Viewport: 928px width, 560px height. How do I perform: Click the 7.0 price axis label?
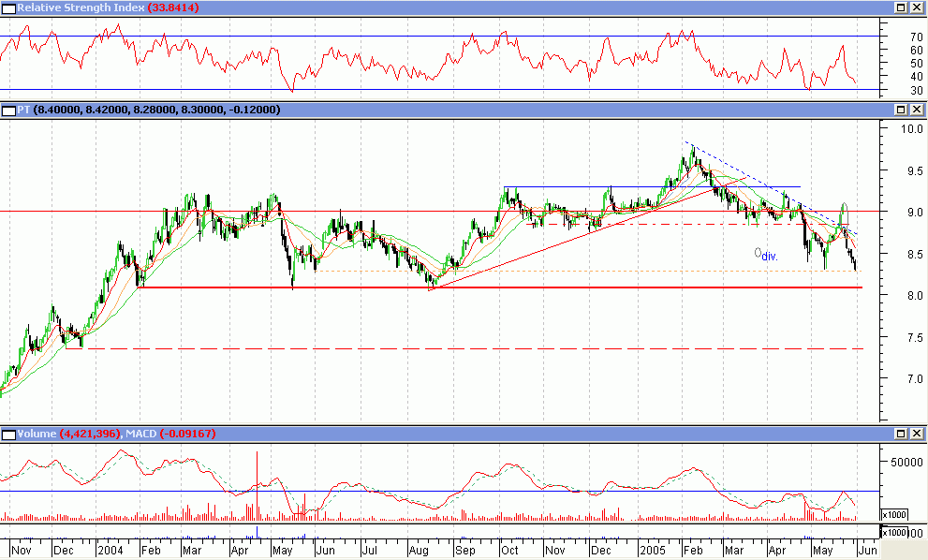pos(915,379)
